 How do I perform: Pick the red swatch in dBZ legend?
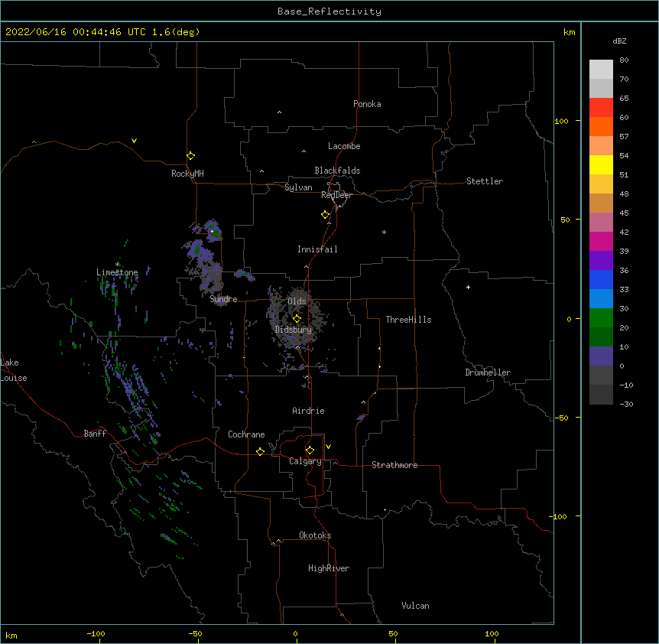[601, 108]
